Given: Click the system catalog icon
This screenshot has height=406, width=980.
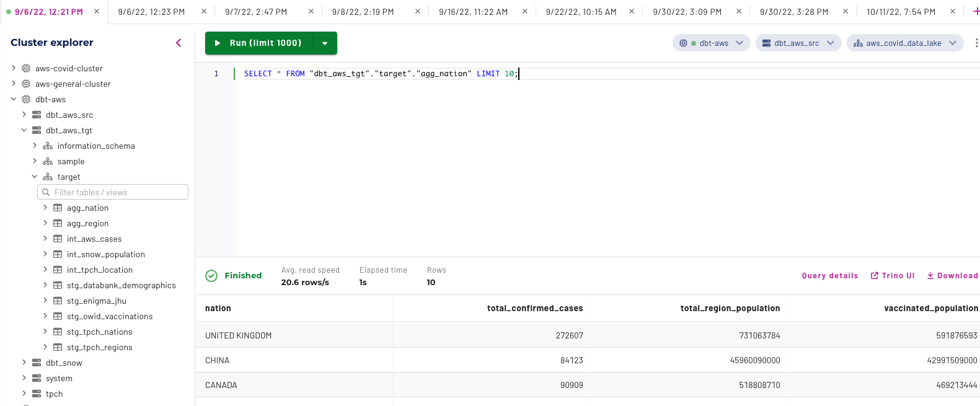Looking at the screenshot, I should click(x=37, y=378).
